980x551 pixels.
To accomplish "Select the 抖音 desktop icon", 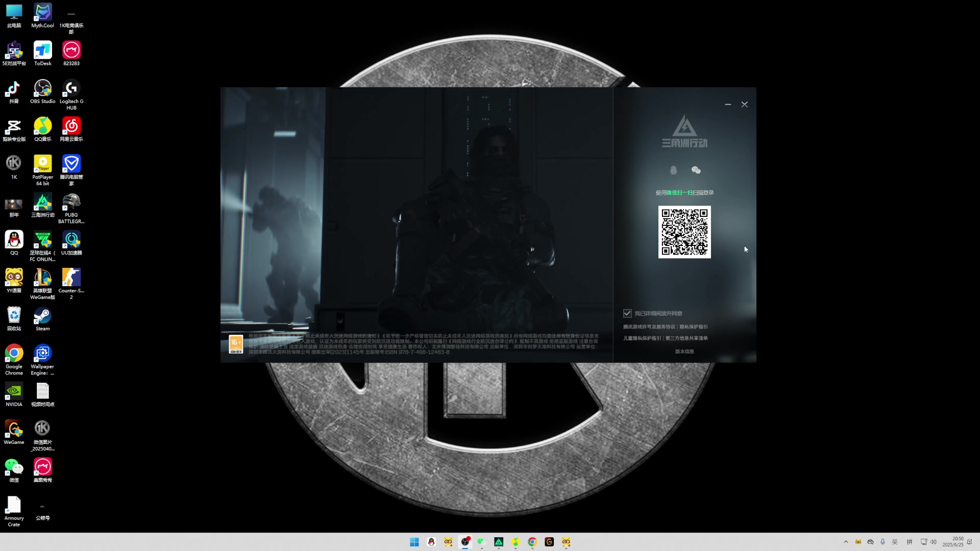I will pyautogui.click(x=14, y=92).
